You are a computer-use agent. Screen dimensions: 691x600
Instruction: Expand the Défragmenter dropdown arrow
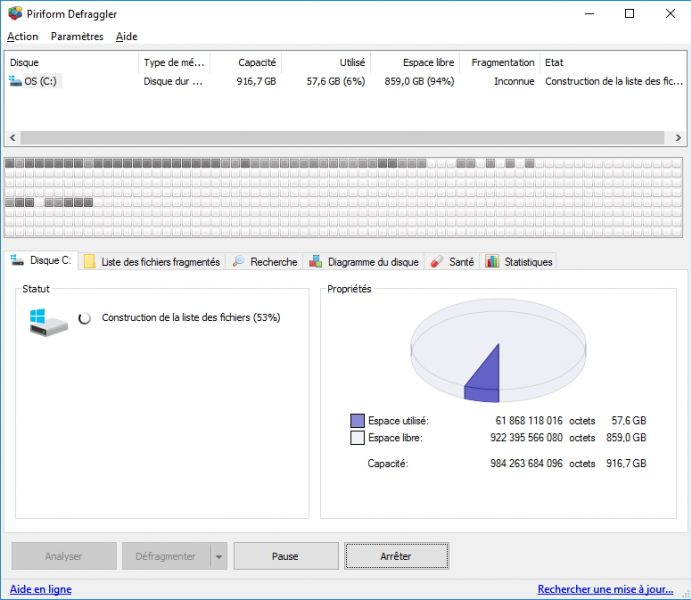(x=219, y=556)
